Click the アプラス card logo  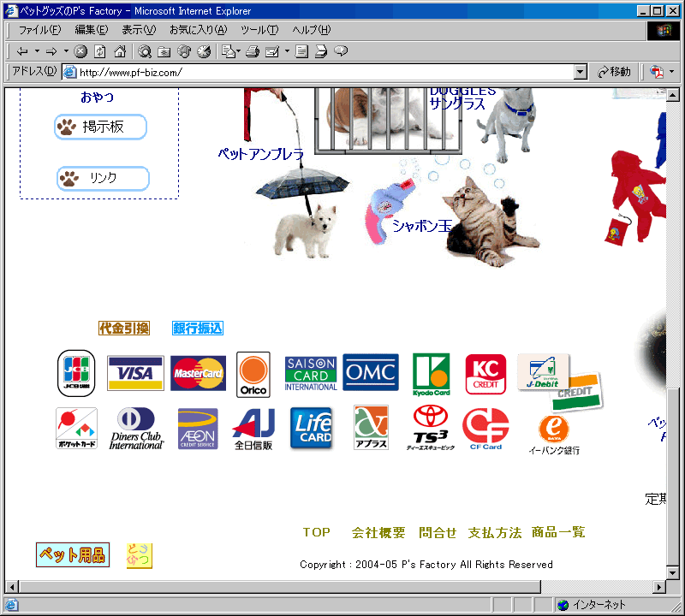click(371, 428)
